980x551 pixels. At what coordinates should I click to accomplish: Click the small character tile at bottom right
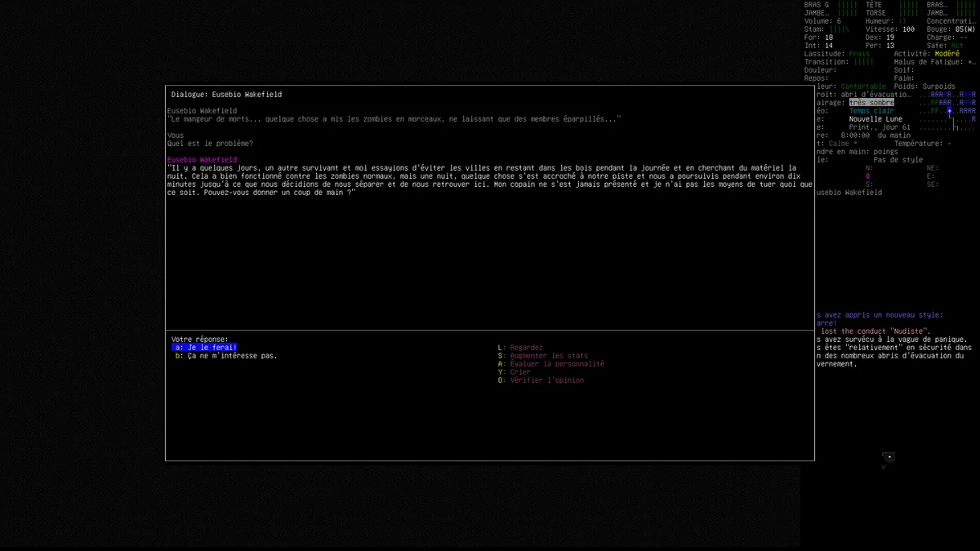coord(889,457)
